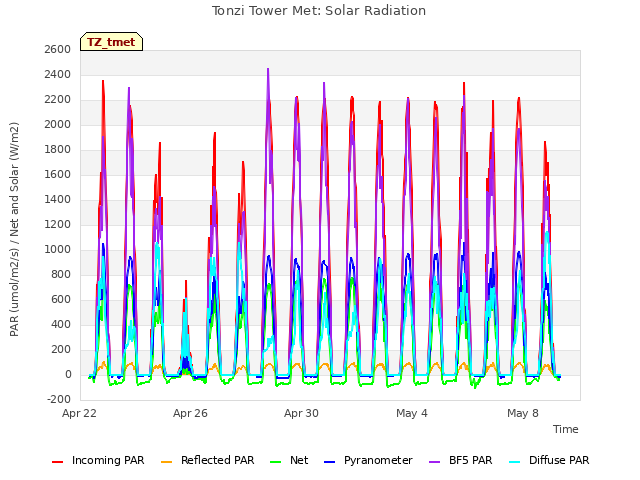The width and height of the screenshot is (640, 480).
Task: Select the Reflected PAR legend label
Action: (x=218, y=460)
